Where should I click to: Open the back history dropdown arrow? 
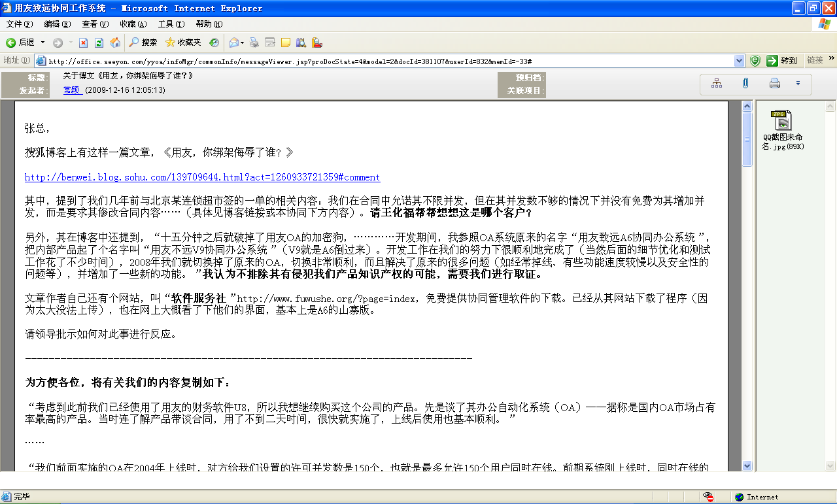[x=43, y=42]
